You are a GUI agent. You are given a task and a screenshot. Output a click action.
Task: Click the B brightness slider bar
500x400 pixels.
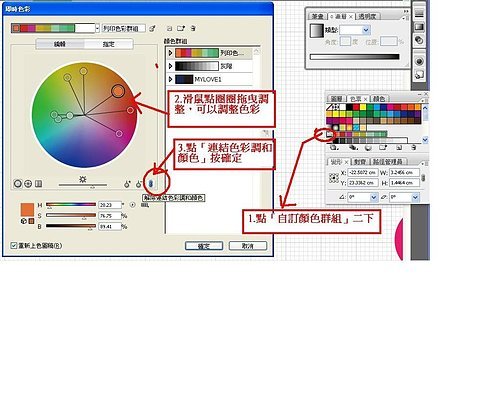coord(71,226)
